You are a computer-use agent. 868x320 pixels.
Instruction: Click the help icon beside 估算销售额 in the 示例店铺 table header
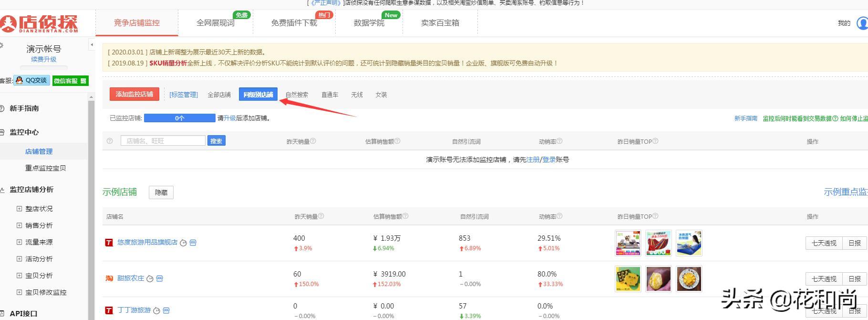405,216
